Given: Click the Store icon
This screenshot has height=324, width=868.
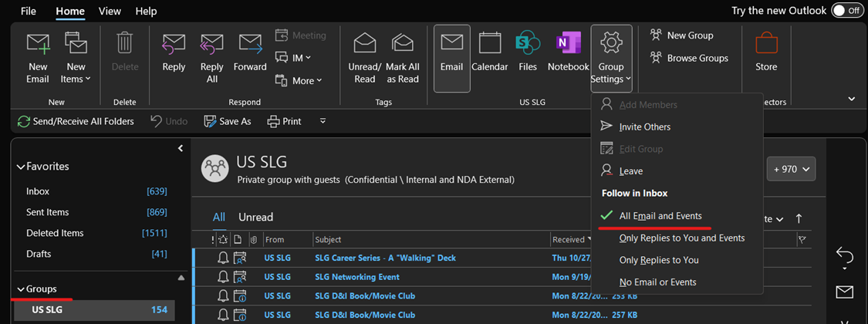Looking at the screenshot, I should coord(766,45).
